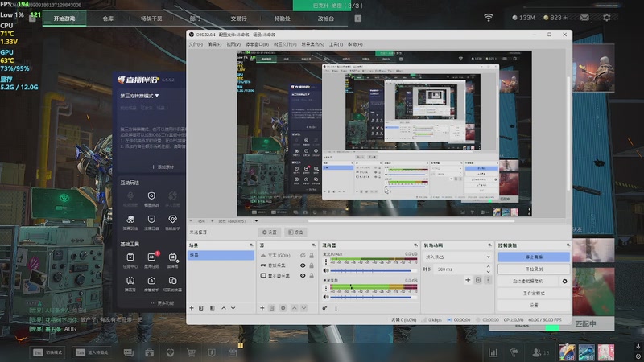Add a configurable transition with plus icon
The image size is (644, 362).
click(468, 280)
